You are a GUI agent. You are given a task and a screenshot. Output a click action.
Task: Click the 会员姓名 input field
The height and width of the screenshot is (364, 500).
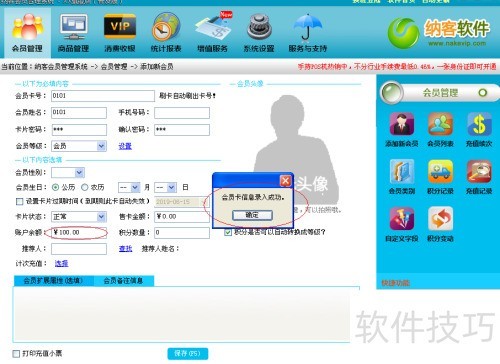pos(79,113)
